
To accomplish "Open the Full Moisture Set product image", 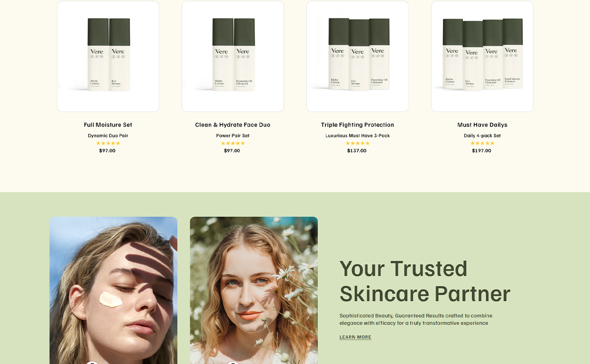I will 108,56.
